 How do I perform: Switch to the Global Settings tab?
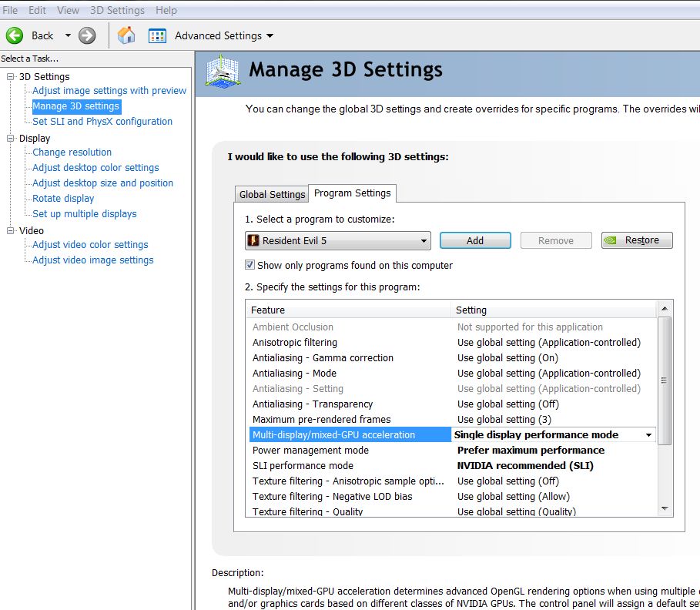[272, 194]
